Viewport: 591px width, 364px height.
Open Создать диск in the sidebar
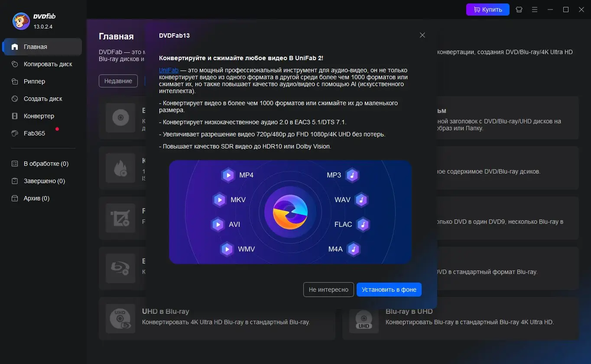coord(42,99)
